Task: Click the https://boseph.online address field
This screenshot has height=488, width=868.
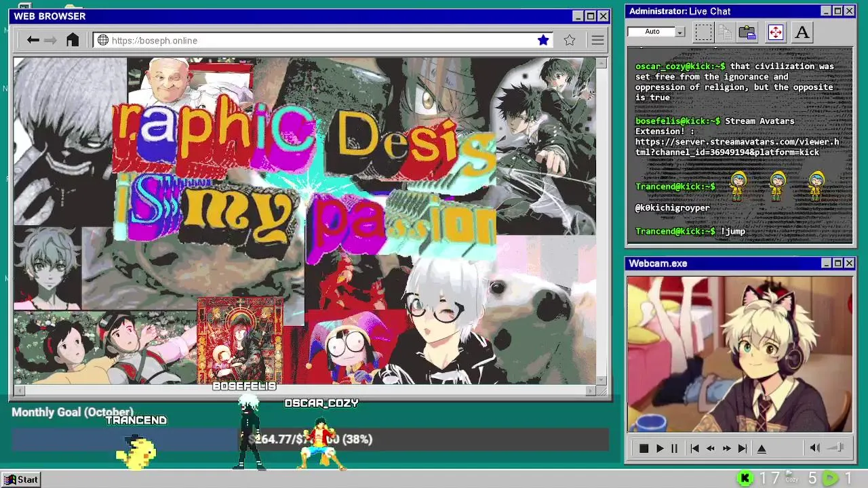Action: [x=324, y=41]
